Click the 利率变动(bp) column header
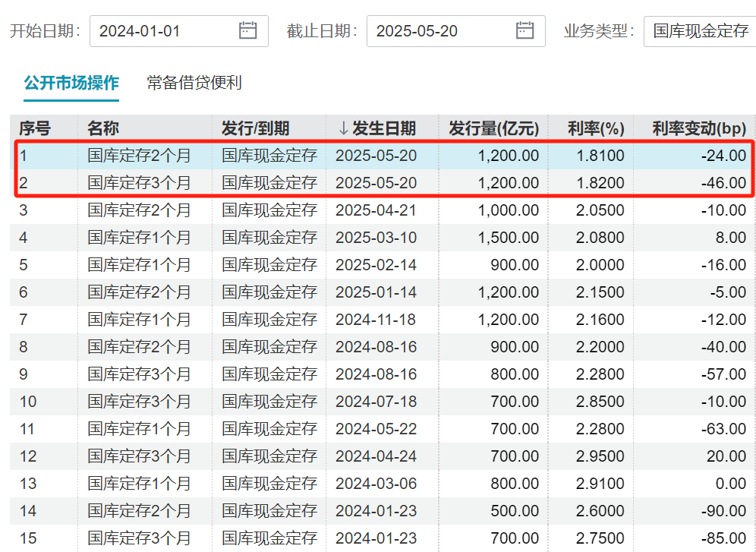This screenshot has height=552, width=756. [x=698, y=128]
